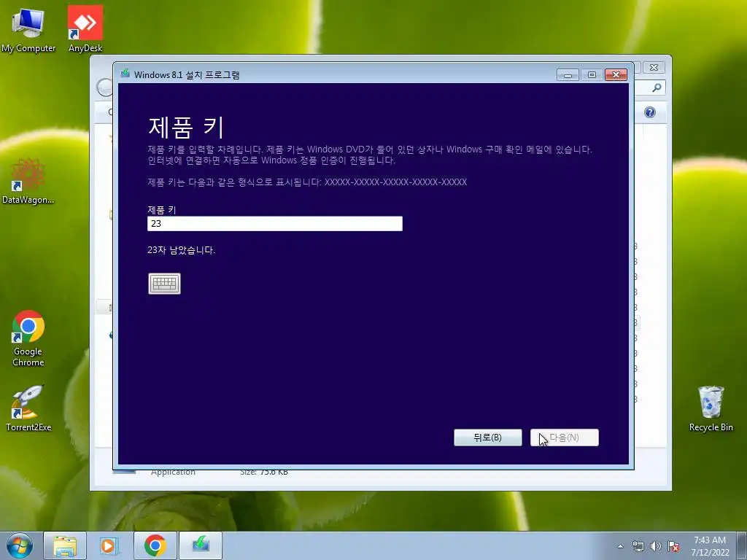Show hidden system tray icons
The image size is (747, 560).
point(620,546)
